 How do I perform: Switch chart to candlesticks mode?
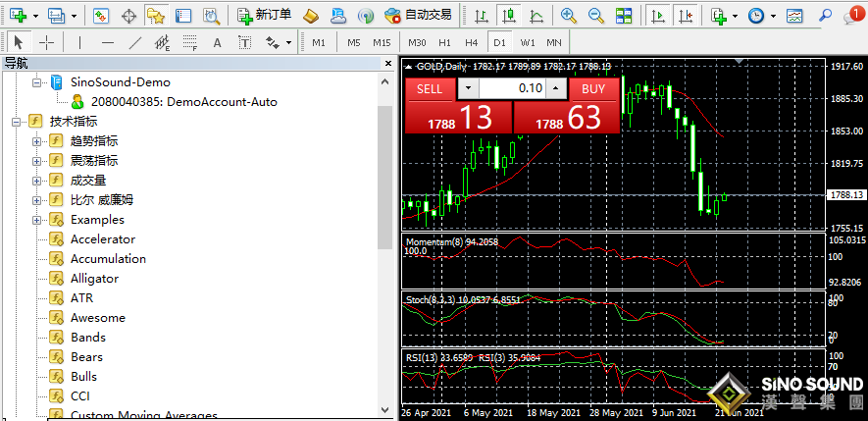[509, 16]
